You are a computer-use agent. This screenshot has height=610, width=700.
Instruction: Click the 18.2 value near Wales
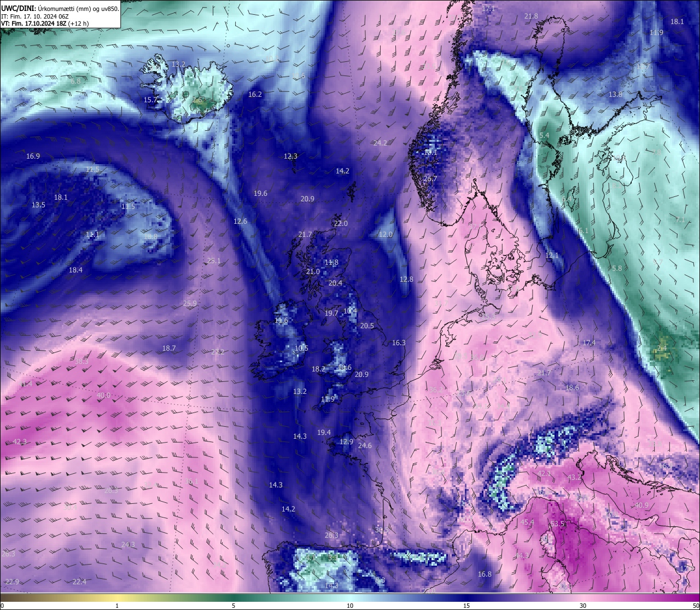[318, 369]
